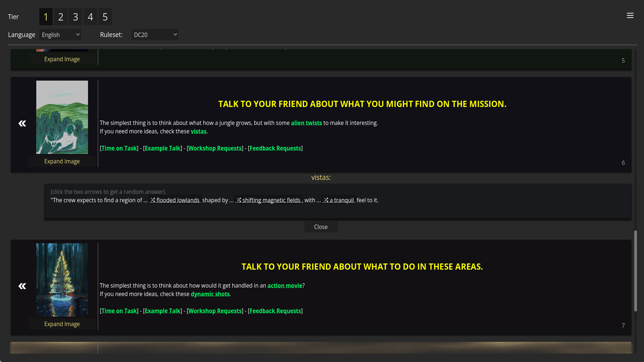Expand Image in the top partially visible card

[62, 59]
